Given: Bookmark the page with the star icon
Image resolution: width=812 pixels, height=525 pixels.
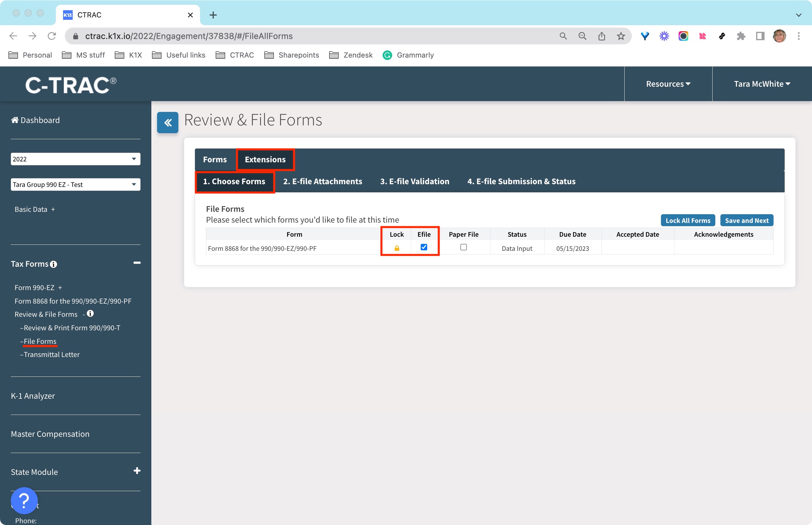Looking at the screenshot, I should click(x=621, y=36).
